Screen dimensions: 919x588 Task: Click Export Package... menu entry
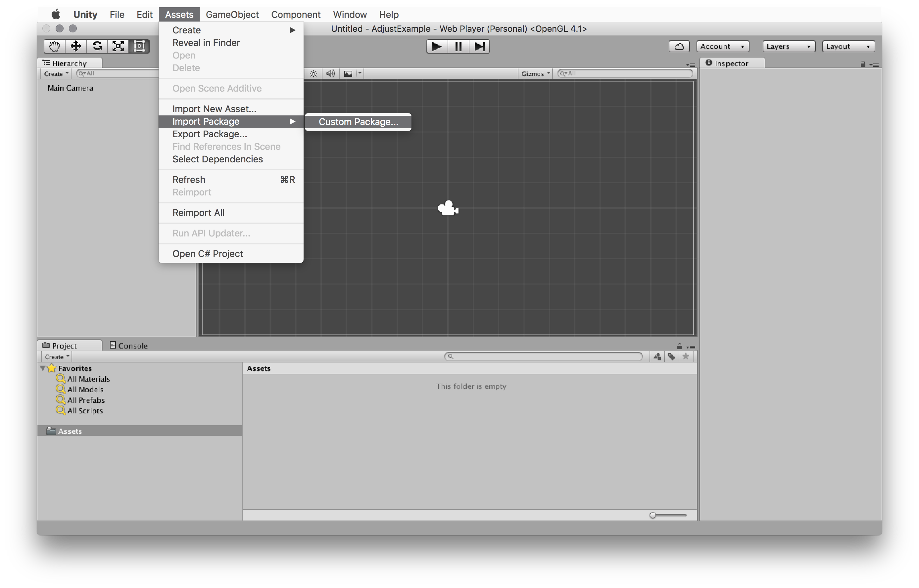pos(210,134)
